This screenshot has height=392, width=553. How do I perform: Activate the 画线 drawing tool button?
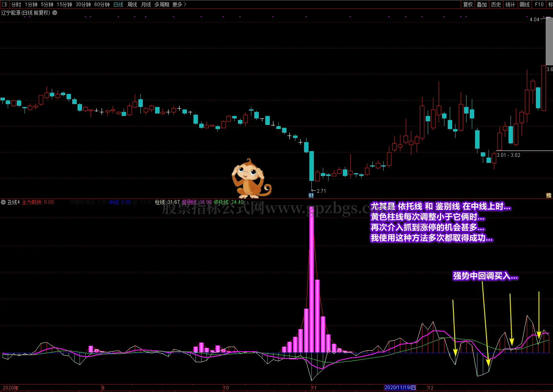pyautogui.click(x=525, y=4)
